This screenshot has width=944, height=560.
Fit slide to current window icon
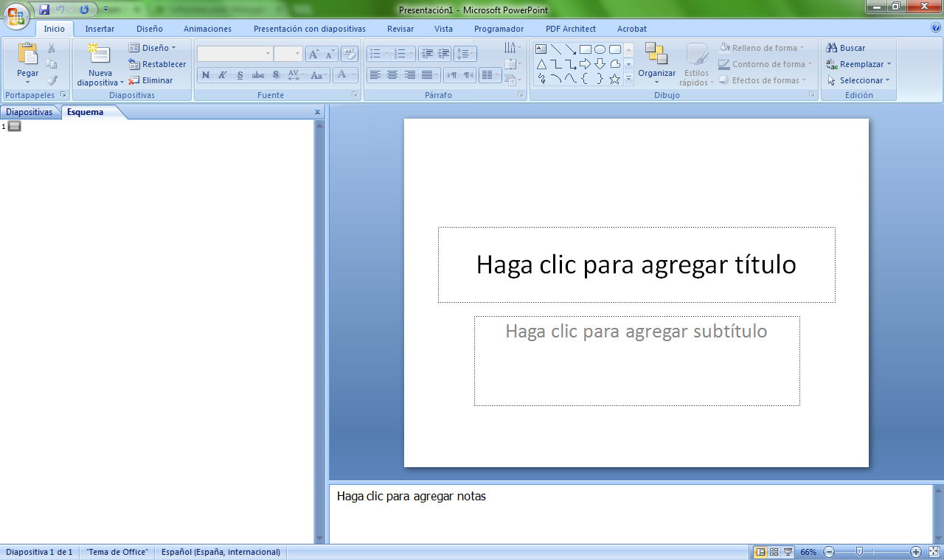[933, 552]
